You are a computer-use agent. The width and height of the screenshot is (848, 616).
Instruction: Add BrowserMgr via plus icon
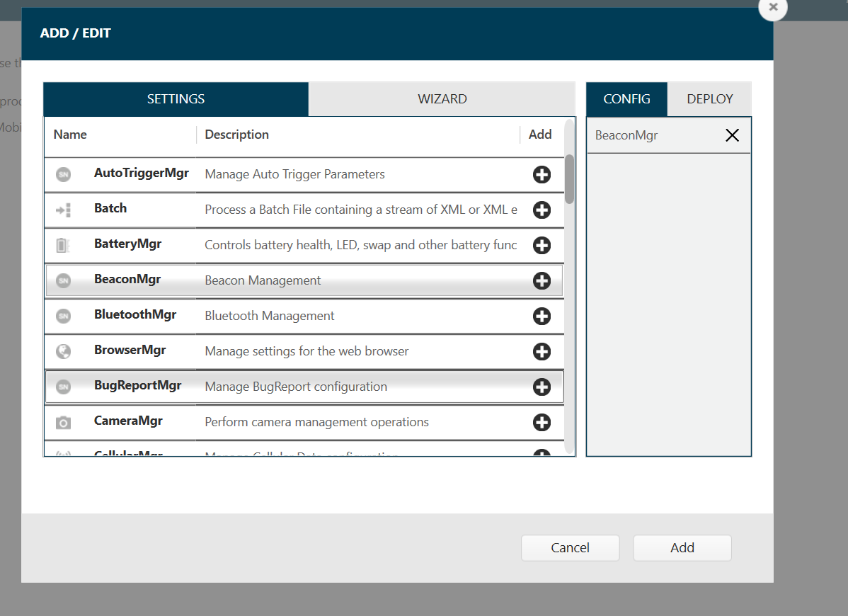pos(542,351)
